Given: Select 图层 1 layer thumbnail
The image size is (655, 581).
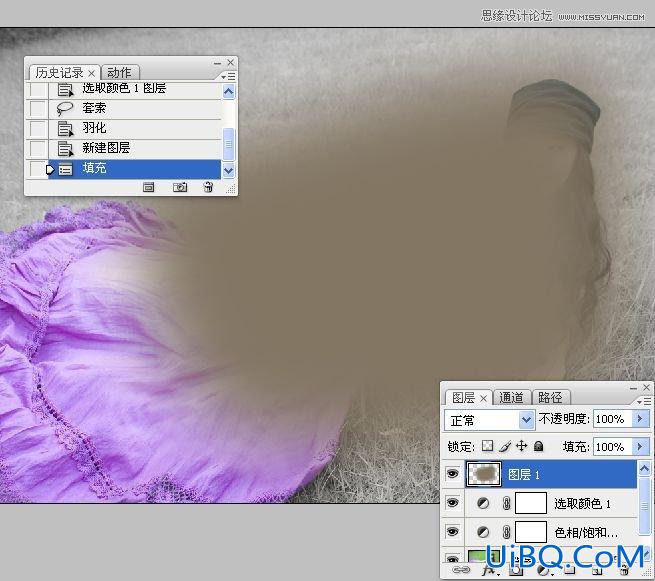Looking at the screenshot, I should pos(484,474).
